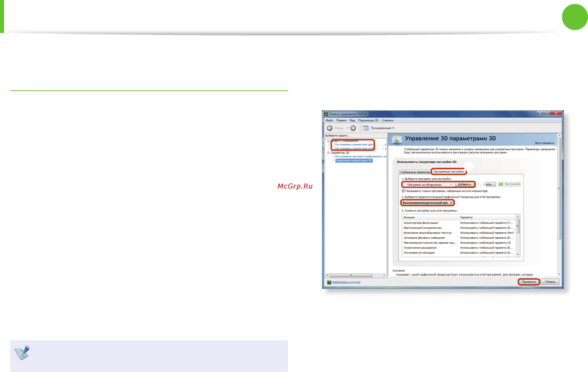Click the NVIDIA logo Восстановить button
This screenshot has height=372, width=588.
509,184
